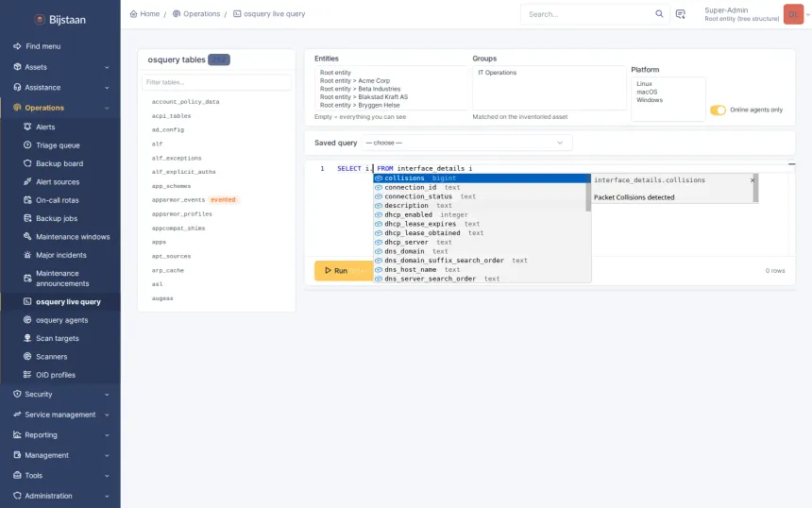Click the user avatar in header
The image size is (812, 508).
tap(793, 14)
